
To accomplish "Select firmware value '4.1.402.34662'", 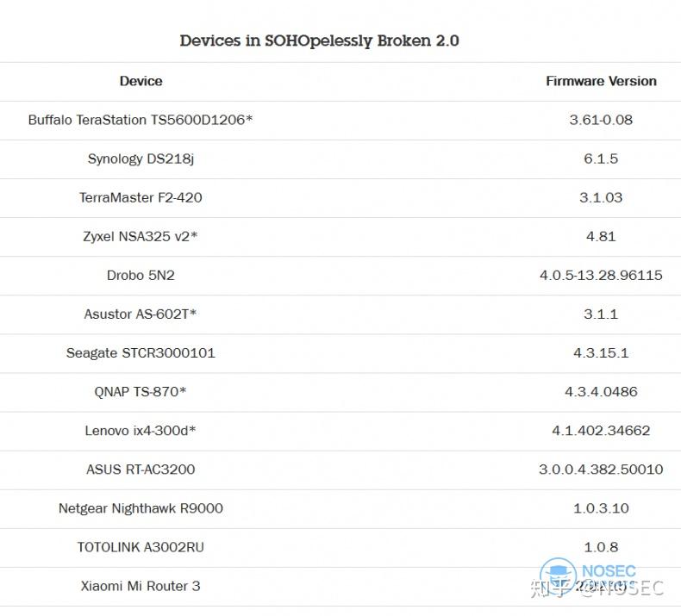I will (601, 431).
